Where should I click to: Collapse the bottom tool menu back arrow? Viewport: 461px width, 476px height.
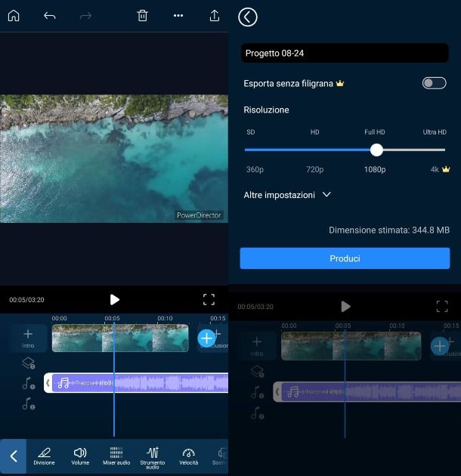(13, 456)
